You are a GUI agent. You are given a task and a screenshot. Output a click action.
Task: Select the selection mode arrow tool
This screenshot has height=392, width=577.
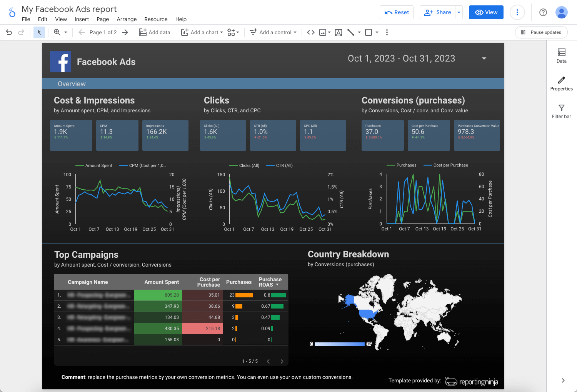click(x=39, y=32)
